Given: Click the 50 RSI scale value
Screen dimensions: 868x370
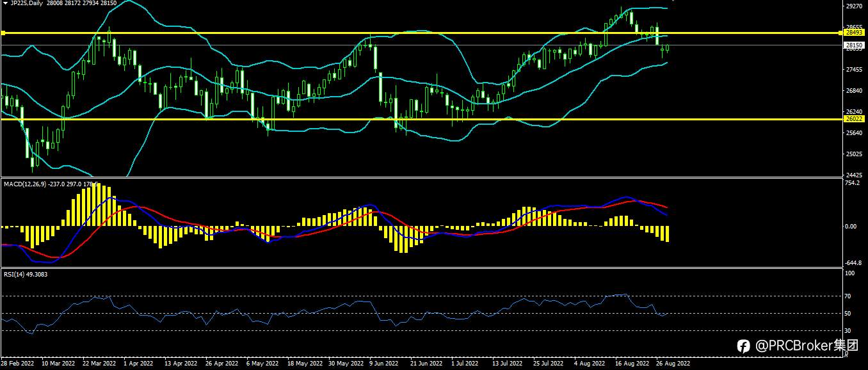Looking at the screenshot, I should (849, 313).
